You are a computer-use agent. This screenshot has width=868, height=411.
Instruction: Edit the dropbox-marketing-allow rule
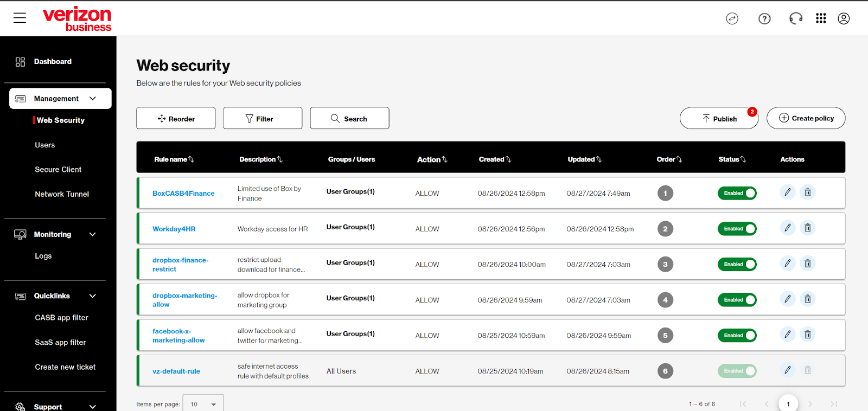tap(788, 299)
